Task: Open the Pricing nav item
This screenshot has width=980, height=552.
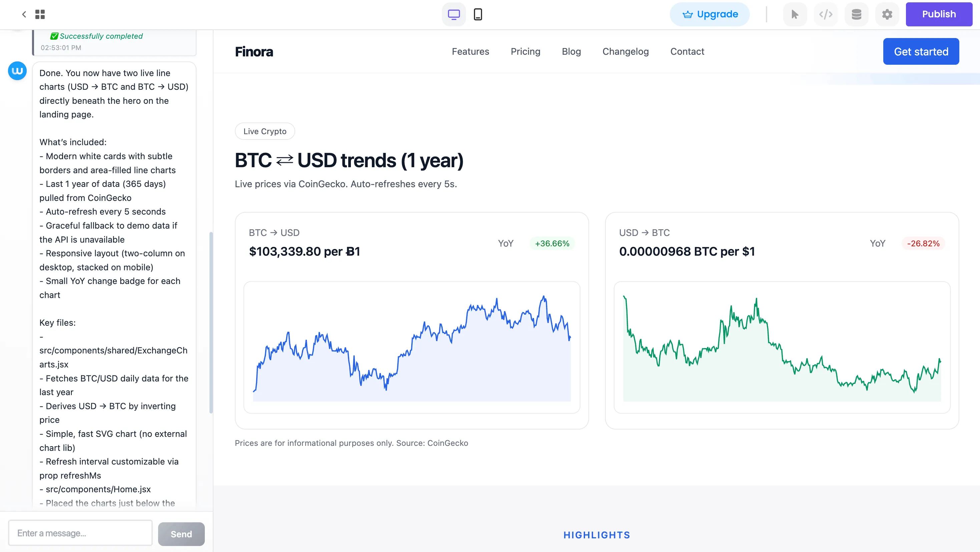Action: (x=526, y=51)
